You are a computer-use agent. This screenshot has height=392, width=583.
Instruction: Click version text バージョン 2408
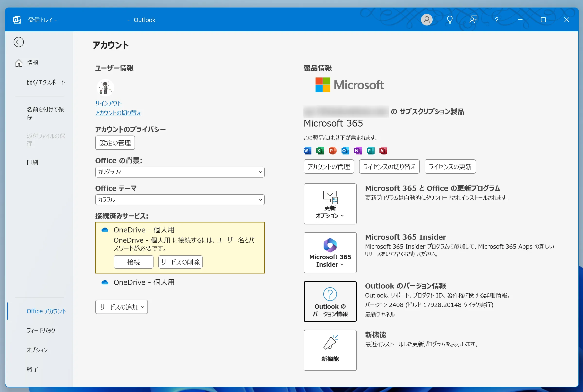pos(429,305)
